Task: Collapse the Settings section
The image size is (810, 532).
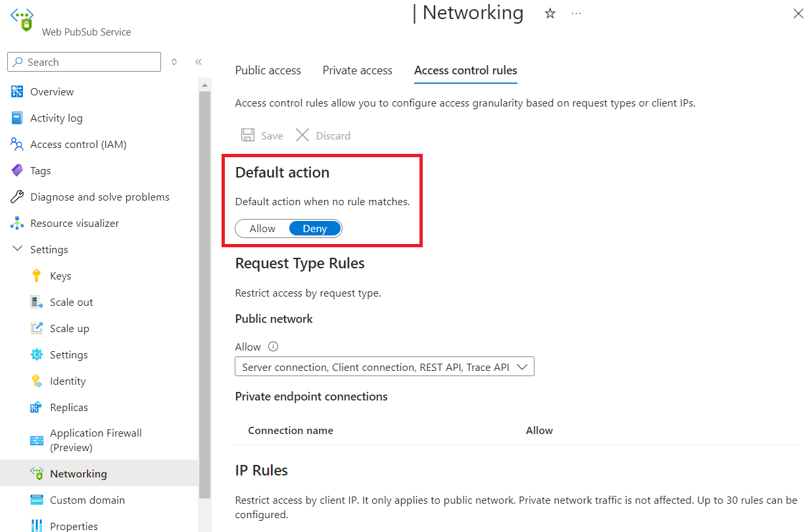Action: coord(18,249)
